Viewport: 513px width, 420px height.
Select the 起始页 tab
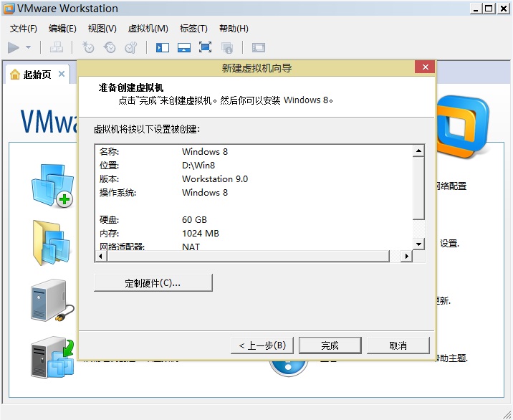37,75
